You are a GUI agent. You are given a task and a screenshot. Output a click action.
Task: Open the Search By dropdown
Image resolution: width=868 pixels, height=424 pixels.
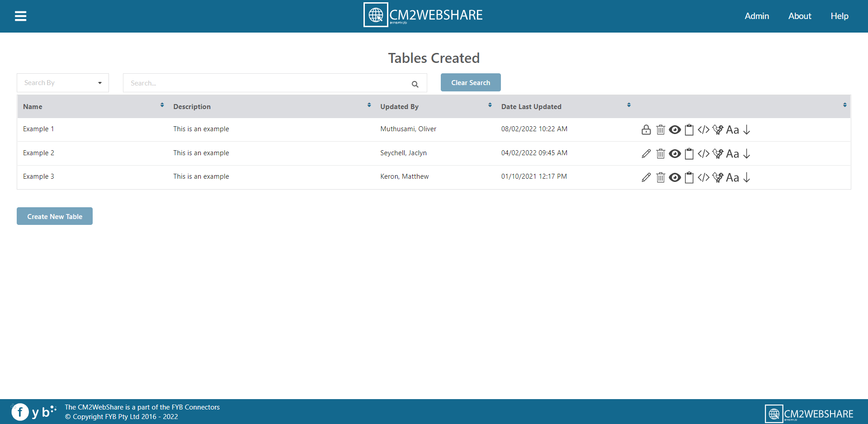pos(63,83)
